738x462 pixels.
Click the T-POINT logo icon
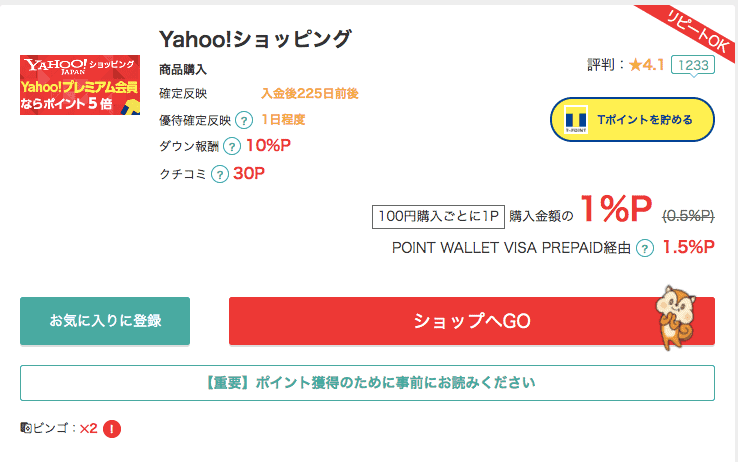pos(574,120)
